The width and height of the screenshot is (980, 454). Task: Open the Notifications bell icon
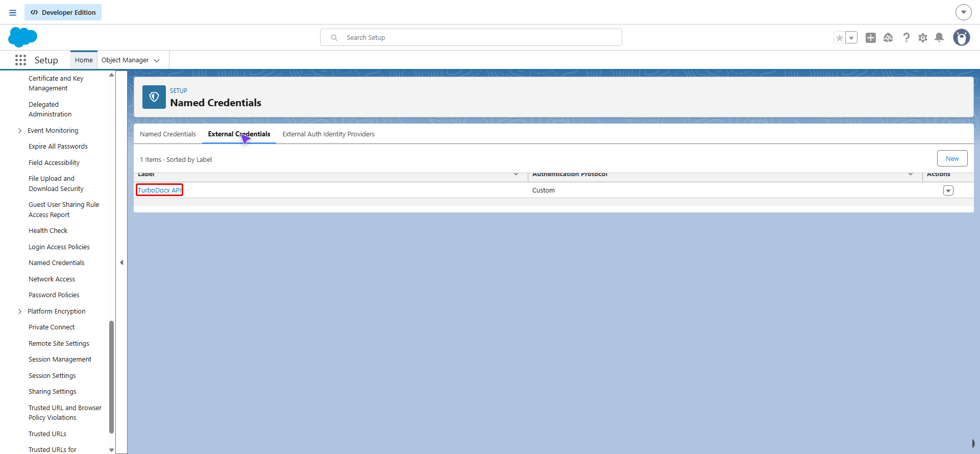point(939,37)
